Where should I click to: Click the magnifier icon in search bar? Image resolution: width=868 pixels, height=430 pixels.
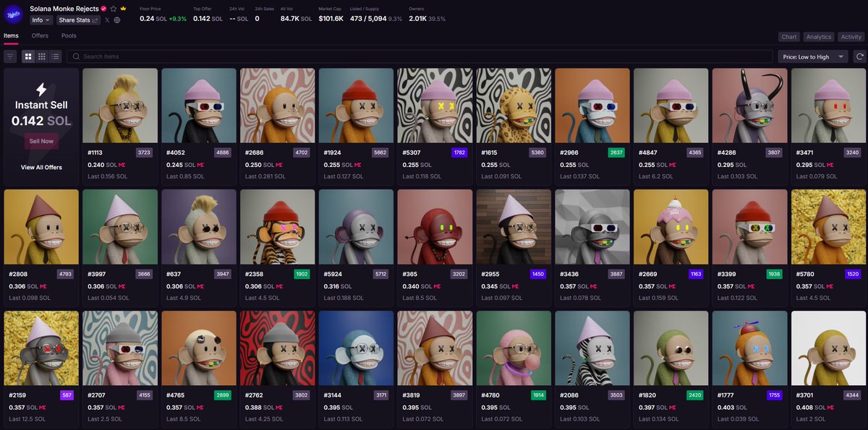[x=76, y=56]
